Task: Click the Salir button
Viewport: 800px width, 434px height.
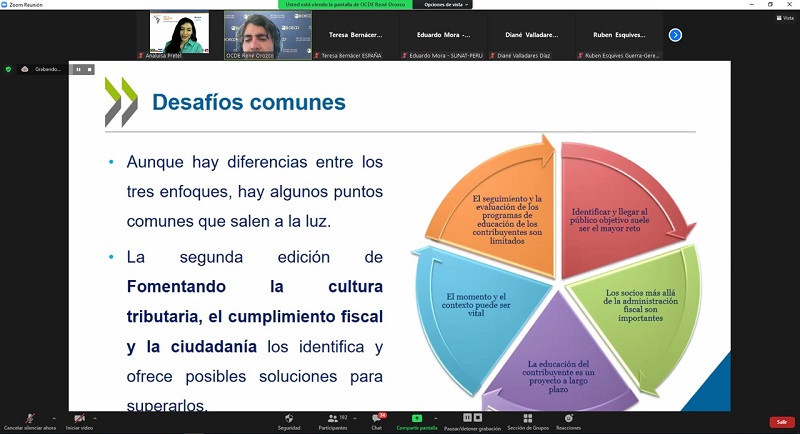Action: 782,422
